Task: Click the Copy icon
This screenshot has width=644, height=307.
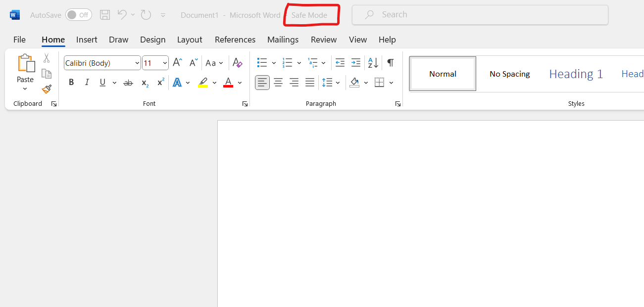Action: pyautogui.click(x=47, y=74)
